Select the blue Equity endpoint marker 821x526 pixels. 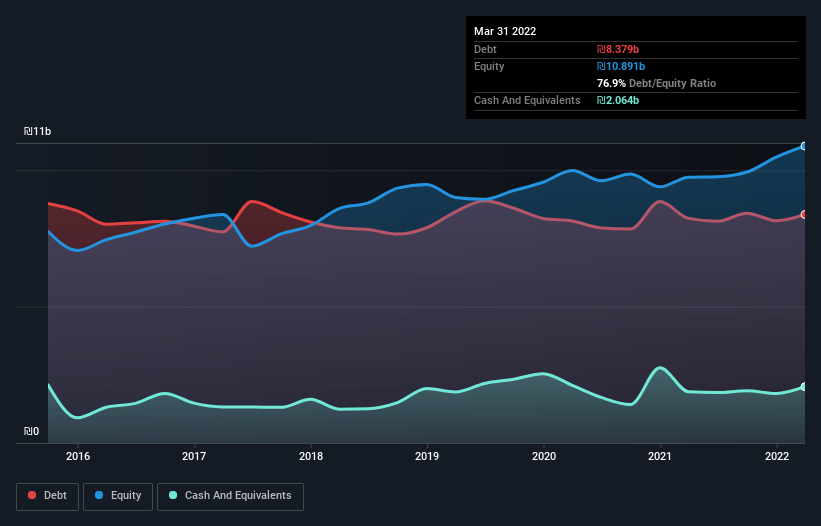[x=804, y=146]
